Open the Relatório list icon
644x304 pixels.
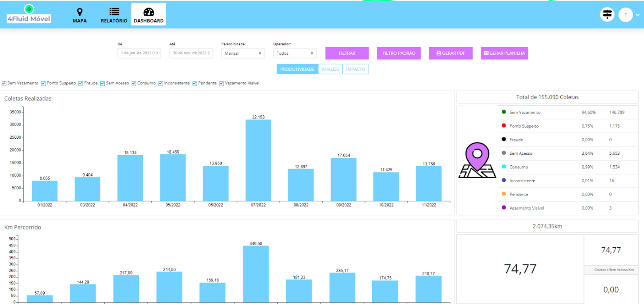(114, 12)
